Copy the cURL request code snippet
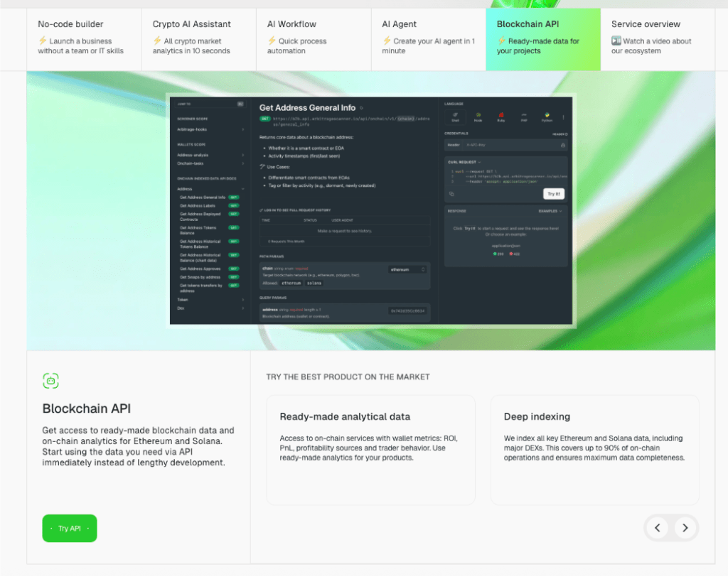The height and width of the screenshot is (579, 728). (451, 194)
